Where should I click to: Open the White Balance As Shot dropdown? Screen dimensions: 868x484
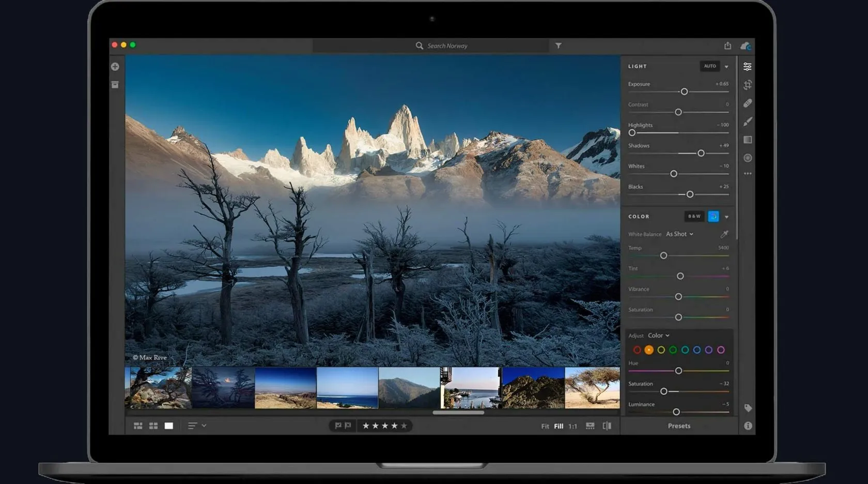[679, 234]
